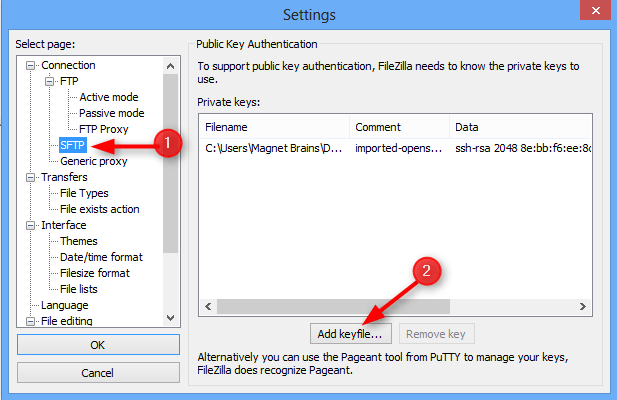This screenshot has width=617, height=400.
Task: Collapse the Interface tree node
Action: pyautogui.click(x=30, y=225)
